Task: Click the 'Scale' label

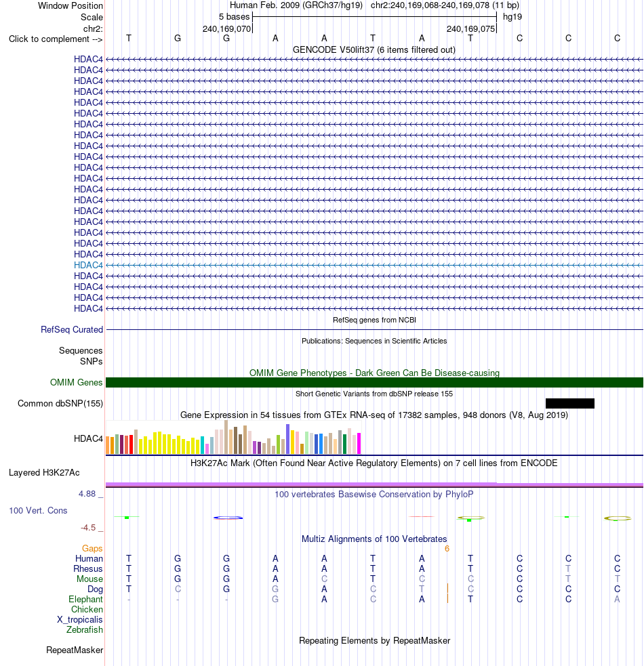Action: coord(92,18)
